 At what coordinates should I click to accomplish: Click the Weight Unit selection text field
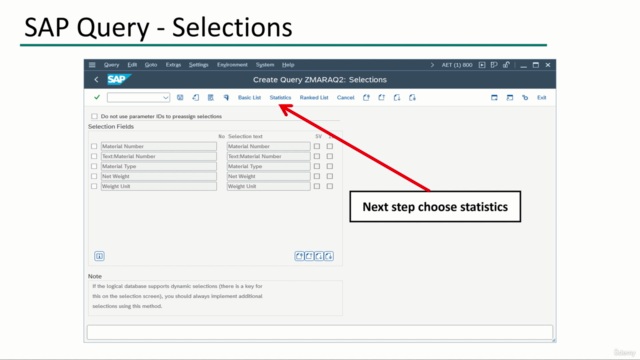click(269, 186)
